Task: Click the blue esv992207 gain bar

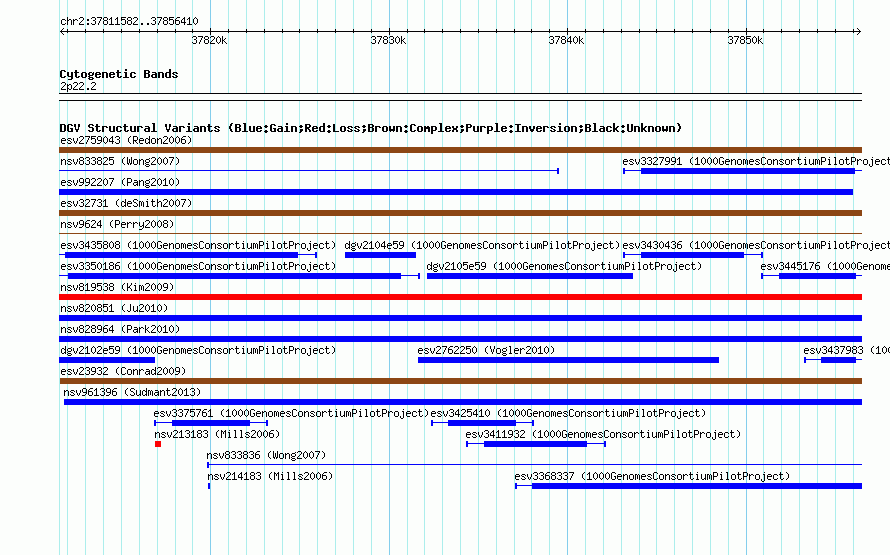Action: [x=456, y=192]
